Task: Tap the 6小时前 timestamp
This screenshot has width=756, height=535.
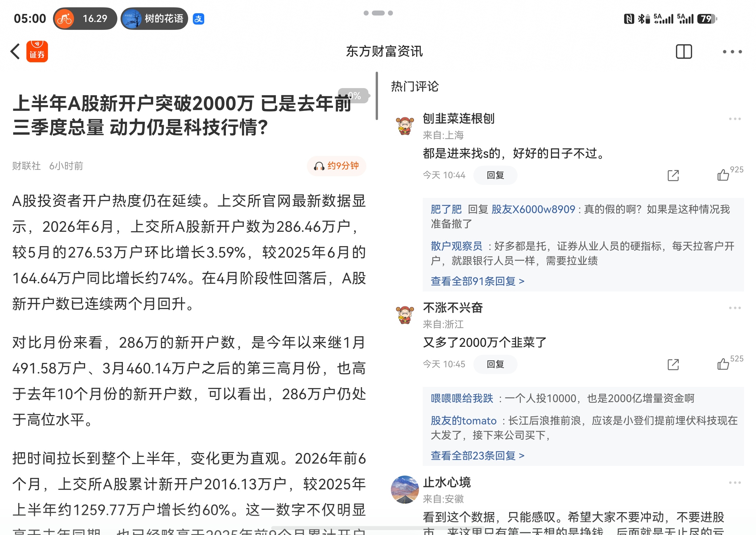Action: pyautogui.click(x=66, y=166)
